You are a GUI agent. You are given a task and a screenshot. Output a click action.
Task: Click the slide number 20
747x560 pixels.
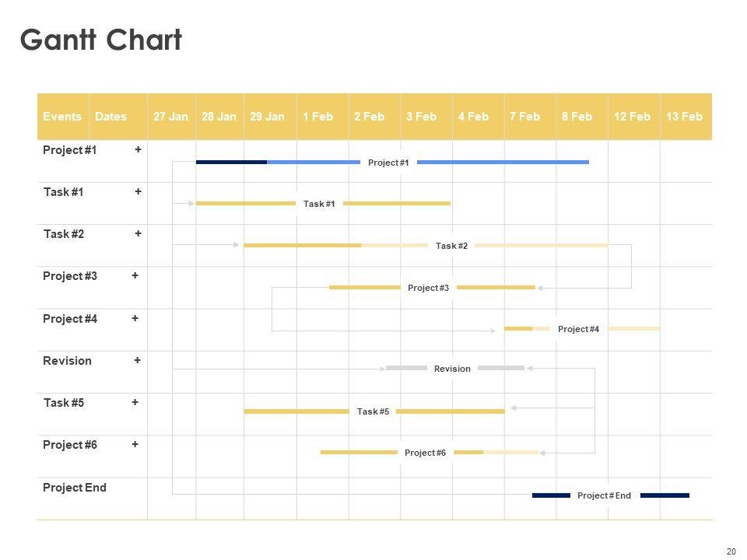click(x=731, y=551)
